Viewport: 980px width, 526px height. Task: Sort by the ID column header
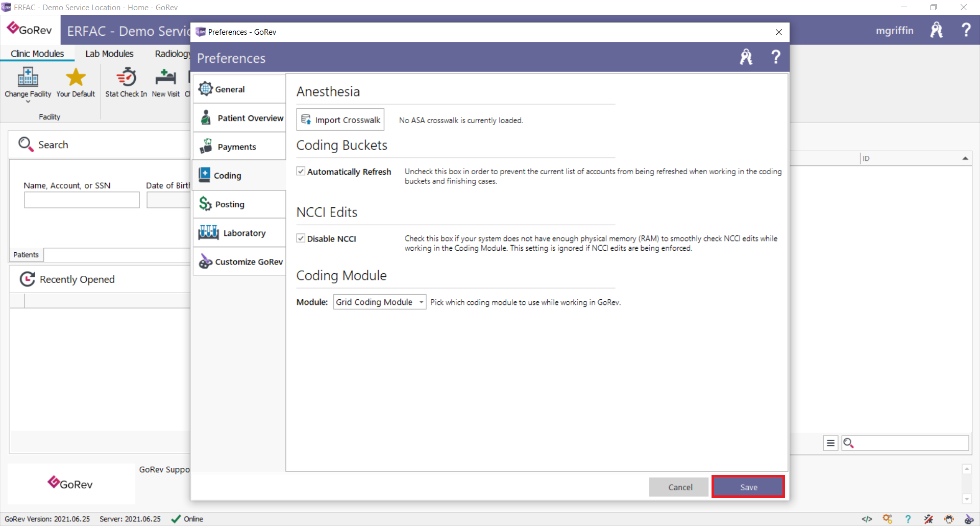916,158
